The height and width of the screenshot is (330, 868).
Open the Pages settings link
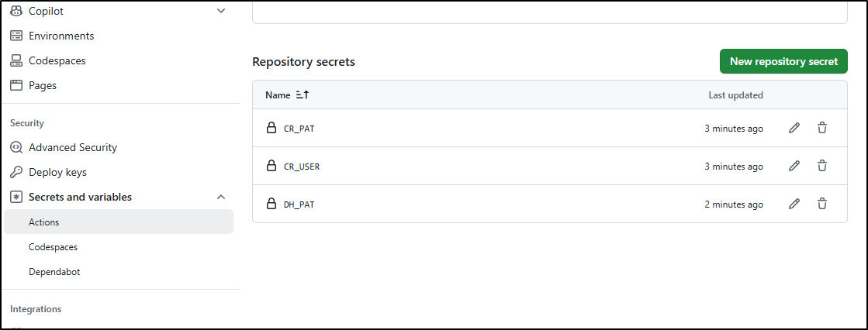(43, 85)
